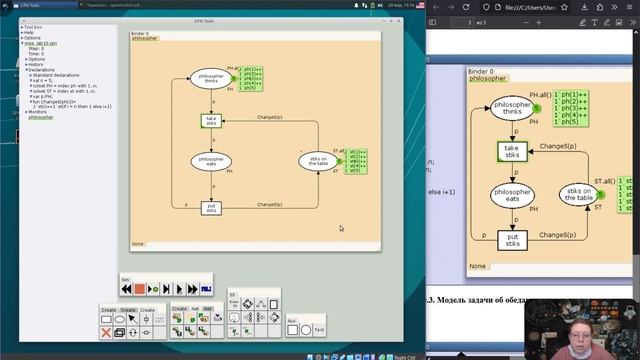Execute one simulation step with the step tool
This screenshot has height=360, width=640.
[x=166, y=289]
